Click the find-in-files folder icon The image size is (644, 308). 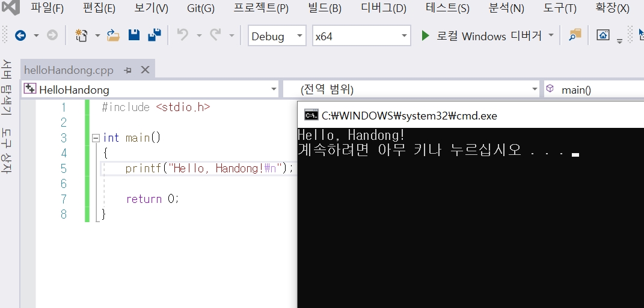click(575, 35)
